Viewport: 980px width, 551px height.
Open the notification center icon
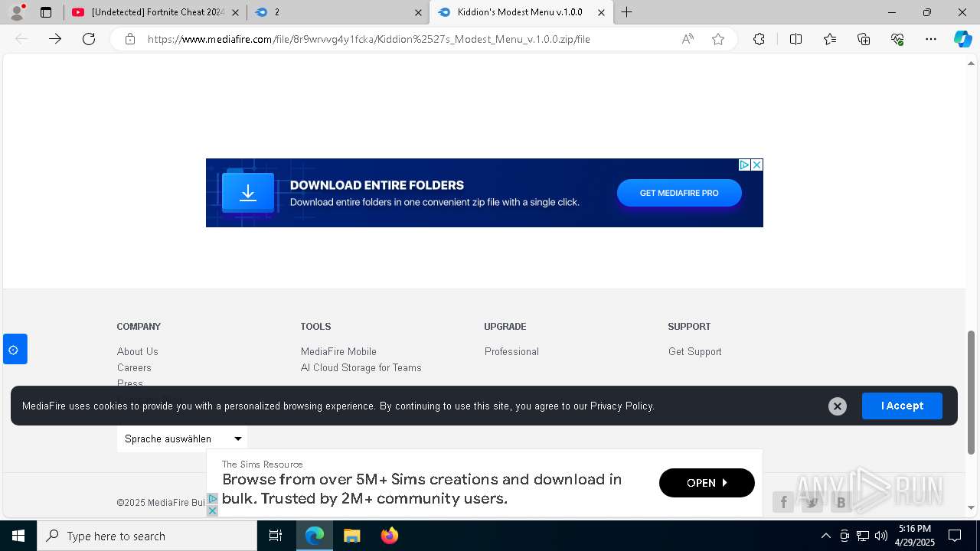tap(955, 536)
